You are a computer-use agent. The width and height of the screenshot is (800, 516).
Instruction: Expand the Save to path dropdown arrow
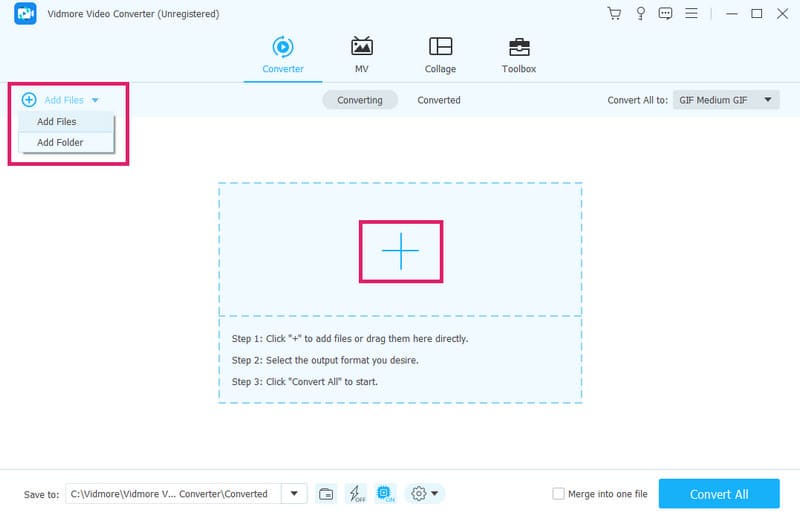pyautogui.click(x=294, y=494)
